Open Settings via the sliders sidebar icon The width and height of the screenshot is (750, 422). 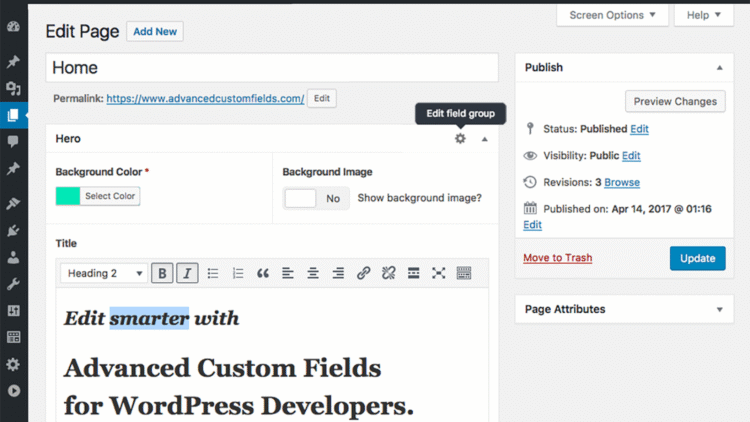13,311
